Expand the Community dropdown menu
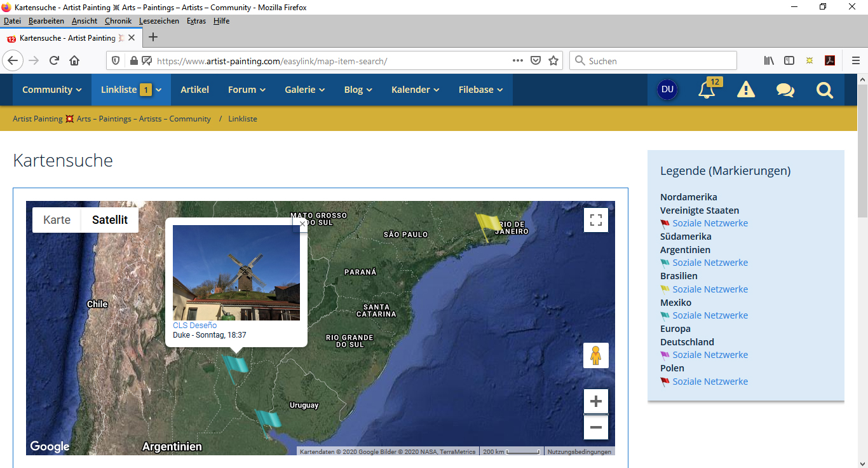 [x=52, y=90]
